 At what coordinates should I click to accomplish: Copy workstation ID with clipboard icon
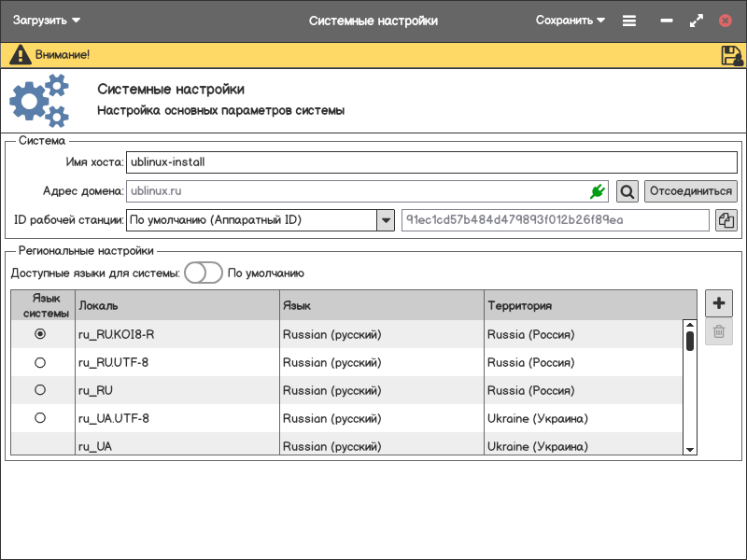click(726, 220)
